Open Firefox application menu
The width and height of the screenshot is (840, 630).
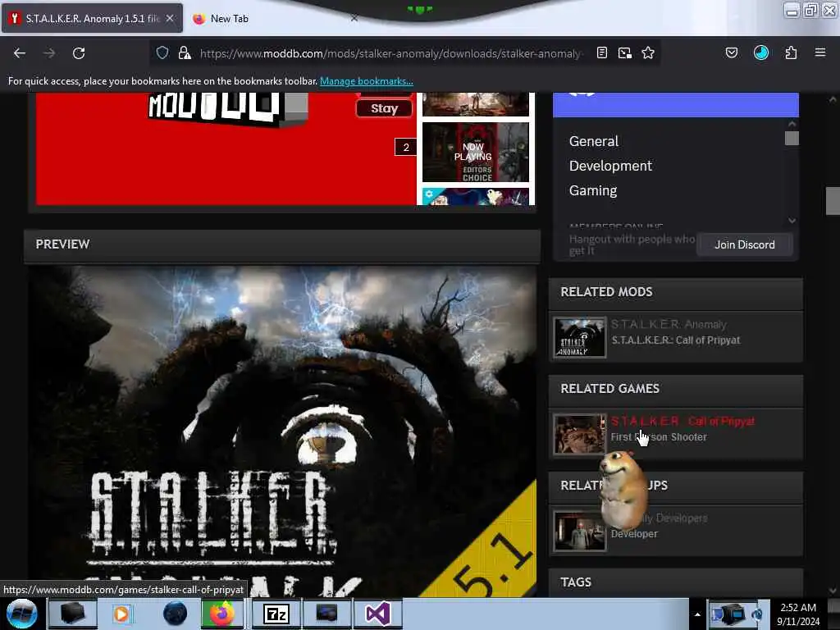click(x=820, y=52)
